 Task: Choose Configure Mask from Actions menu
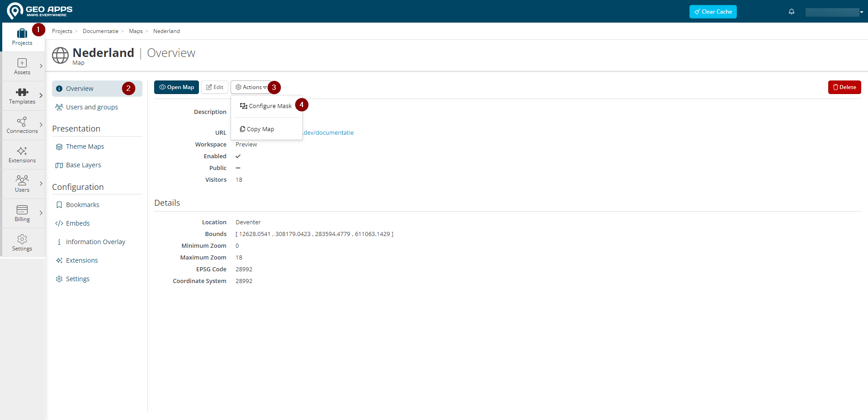[x=266, y=106]
